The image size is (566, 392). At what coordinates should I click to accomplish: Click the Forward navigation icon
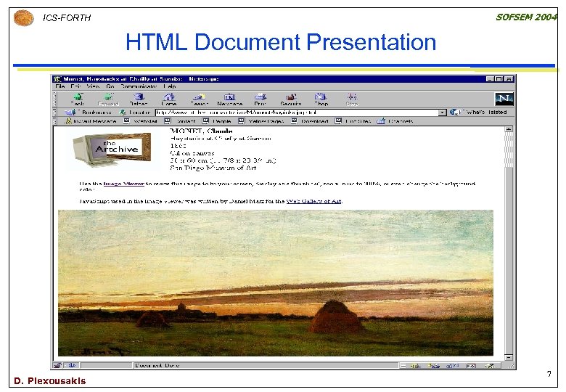coord(108,99)
